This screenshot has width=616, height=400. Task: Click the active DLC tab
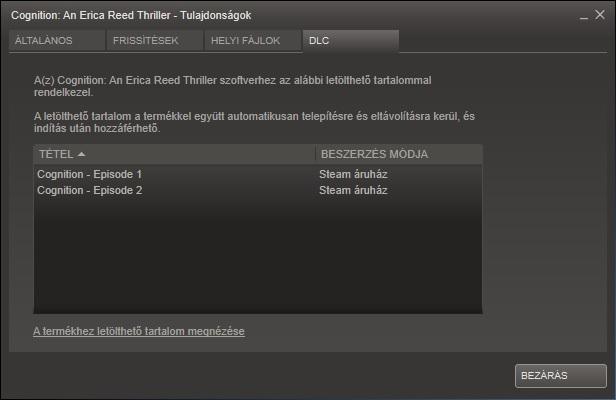click(x=351, y=40)
